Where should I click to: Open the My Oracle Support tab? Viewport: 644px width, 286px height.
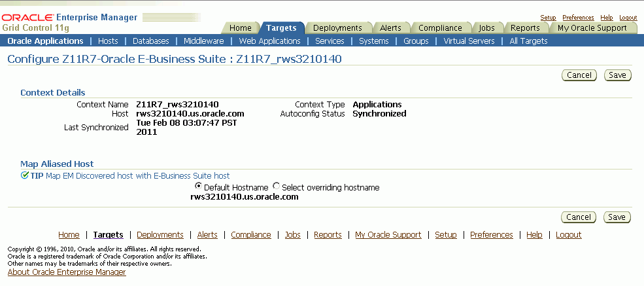coord(592,28)
